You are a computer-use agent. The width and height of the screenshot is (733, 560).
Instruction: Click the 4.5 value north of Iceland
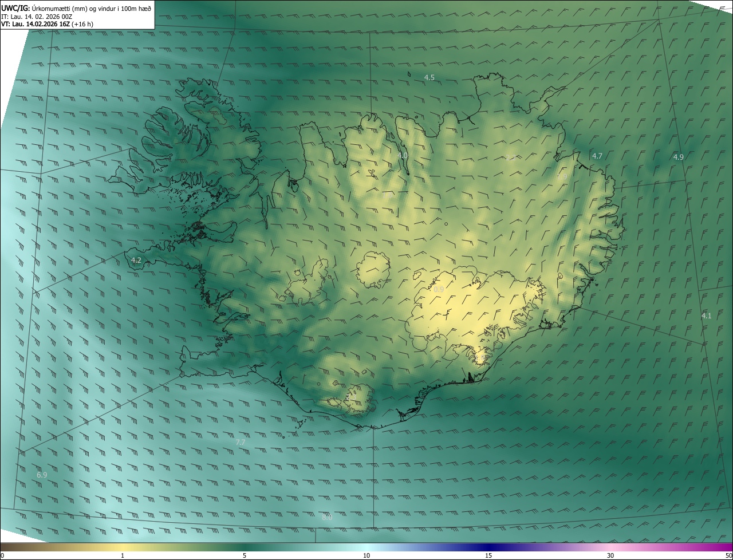429,77
